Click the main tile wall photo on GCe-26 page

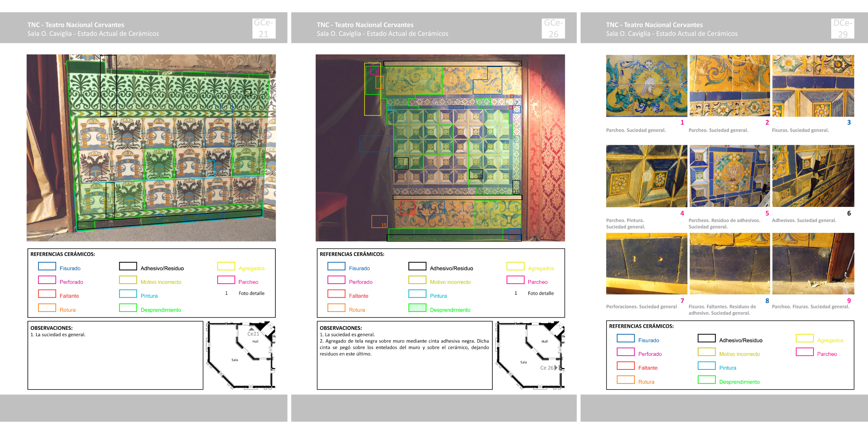440,148
